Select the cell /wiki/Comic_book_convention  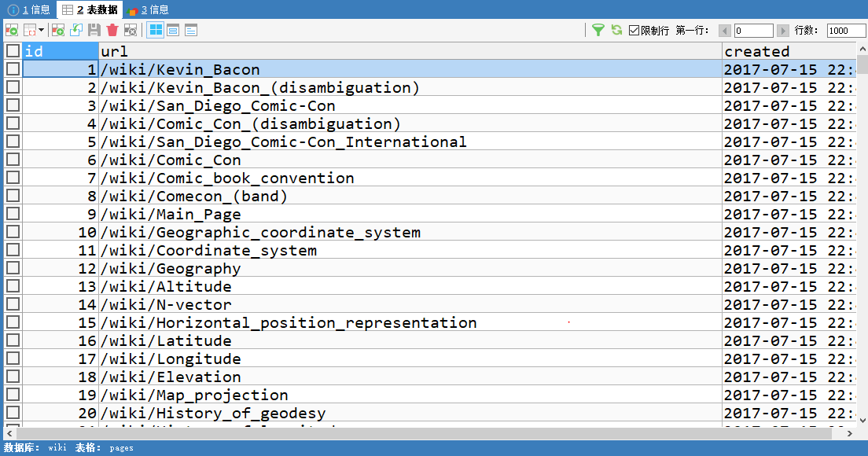point(410,178)
